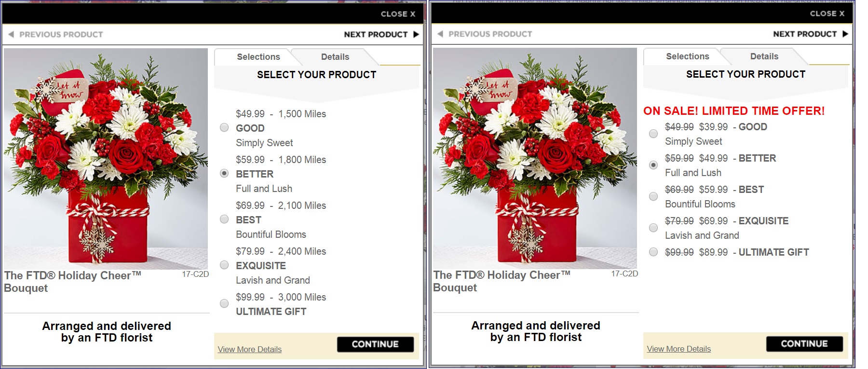
Task: Choose the sale-priced BEST $59.99 option
Action: pyautogui.click(x=653, y=196)
